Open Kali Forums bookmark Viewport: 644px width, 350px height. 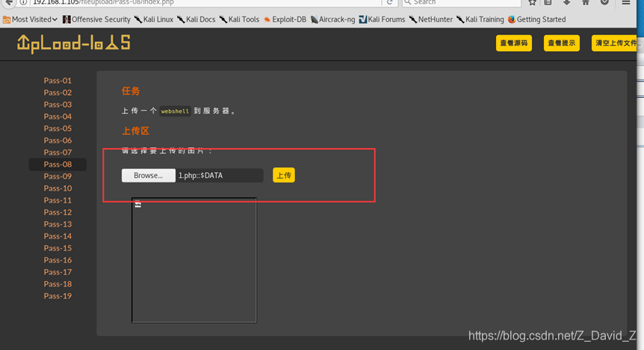(382, 19)
